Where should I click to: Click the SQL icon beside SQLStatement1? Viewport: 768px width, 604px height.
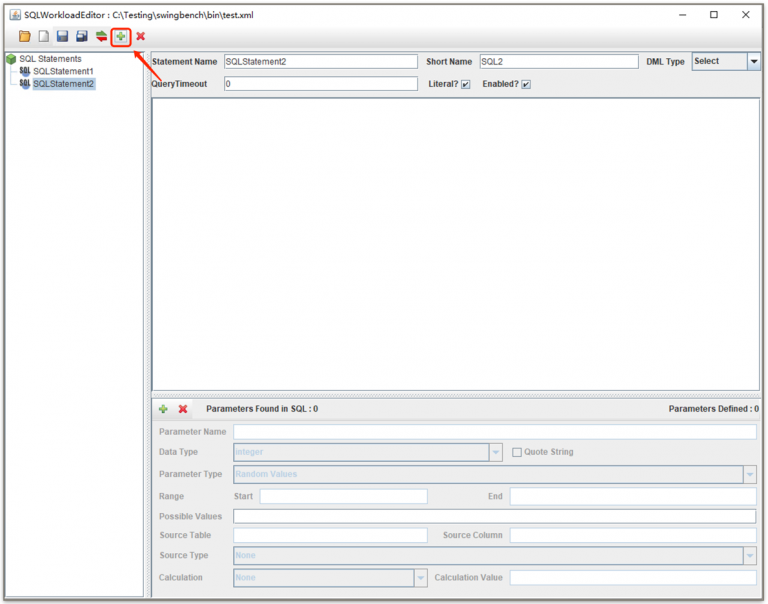tap(25, 72)
